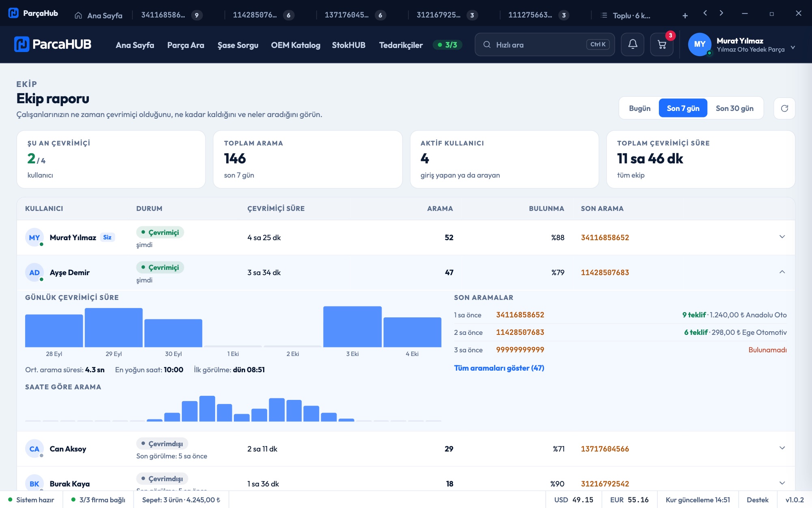The image size is (812, 508).
Task: Click the refresh report icon
Action: point(784,108)
